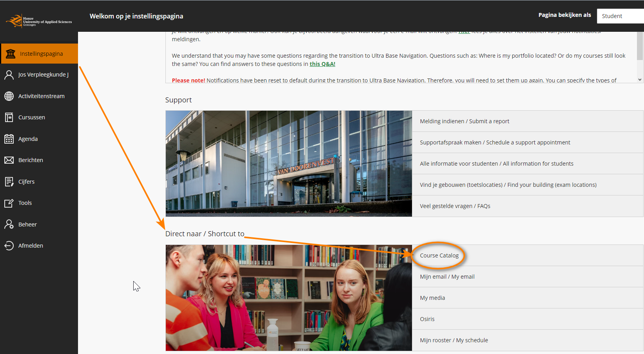The width and height of the screenshot is (644, 354).
Task: Open the Course Catalog shortcut
Action: coord(528,255)
